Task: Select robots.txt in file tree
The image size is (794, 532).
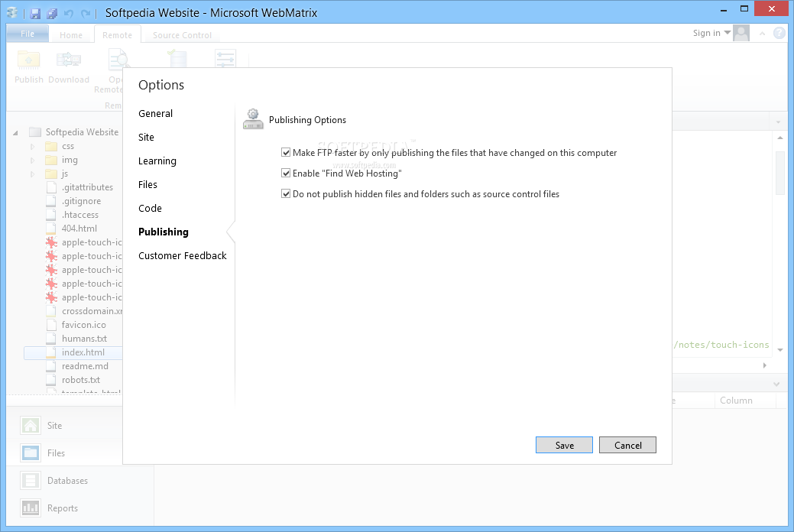Action: (81, 379)
